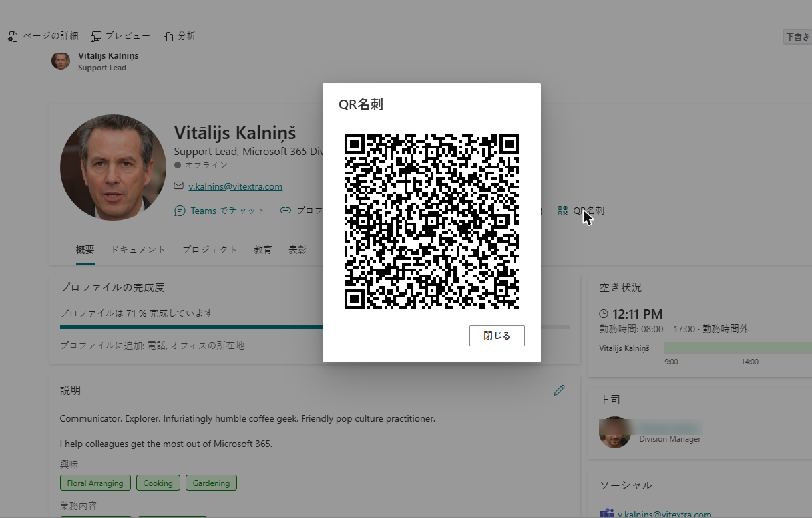This screenshot has width=812, height=518.
Task: Click the green availability timeline bar
Action: (x=738, y=348)
